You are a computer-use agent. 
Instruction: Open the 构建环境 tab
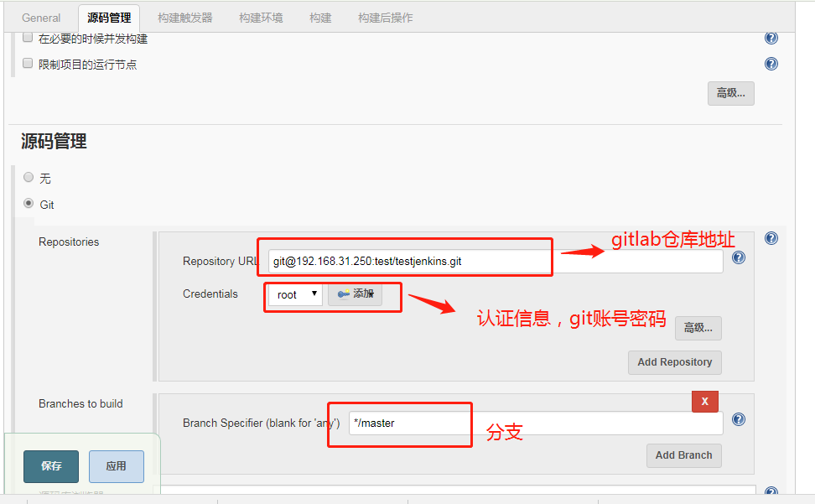click(x=261, y=18)
